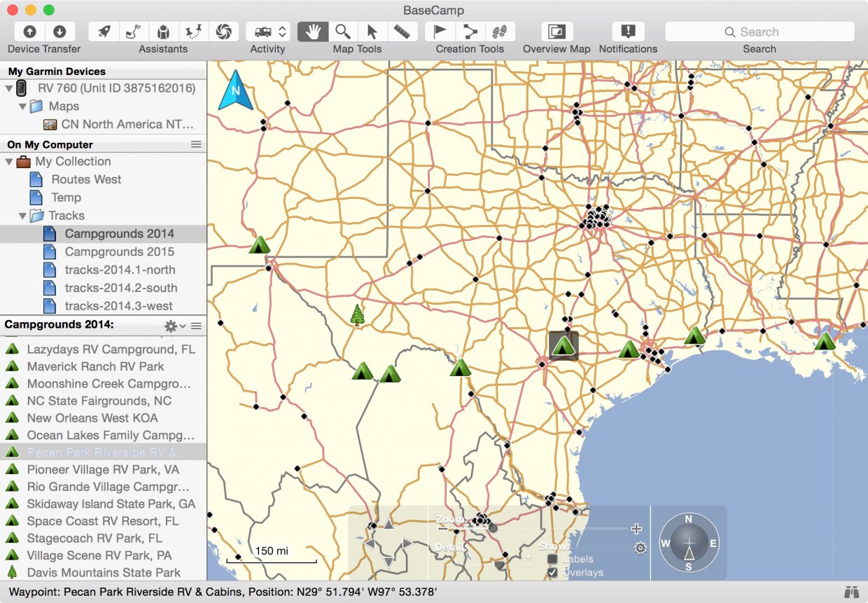Toggle the Labels checkbox in map controls
The width and height of the screenshot is (868, 603).
[552, 559]
